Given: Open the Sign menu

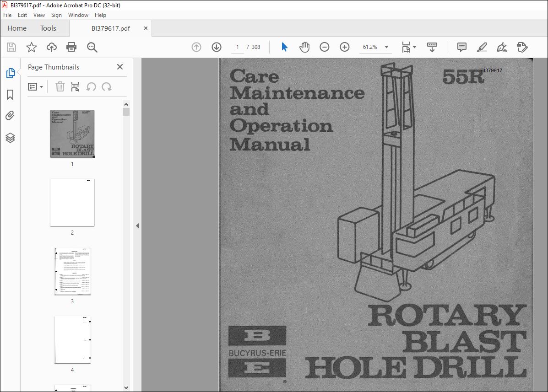Looking at the screenshot, I should [x=56, y=15].
